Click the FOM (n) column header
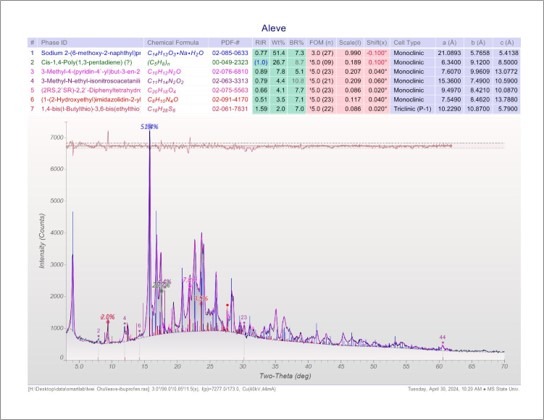Image resolution: width=544 pixels, height=420 pixels. [x=321, y=43]
